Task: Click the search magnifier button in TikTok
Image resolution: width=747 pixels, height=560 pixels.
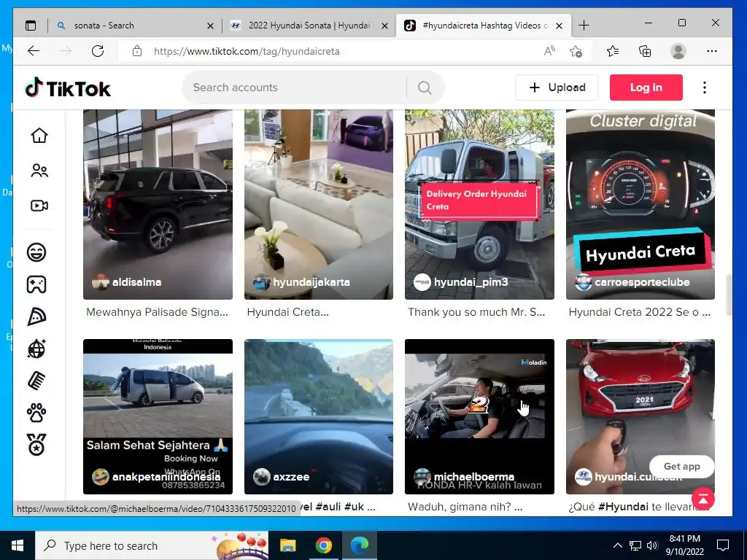Action: click(x=425, y=87)
